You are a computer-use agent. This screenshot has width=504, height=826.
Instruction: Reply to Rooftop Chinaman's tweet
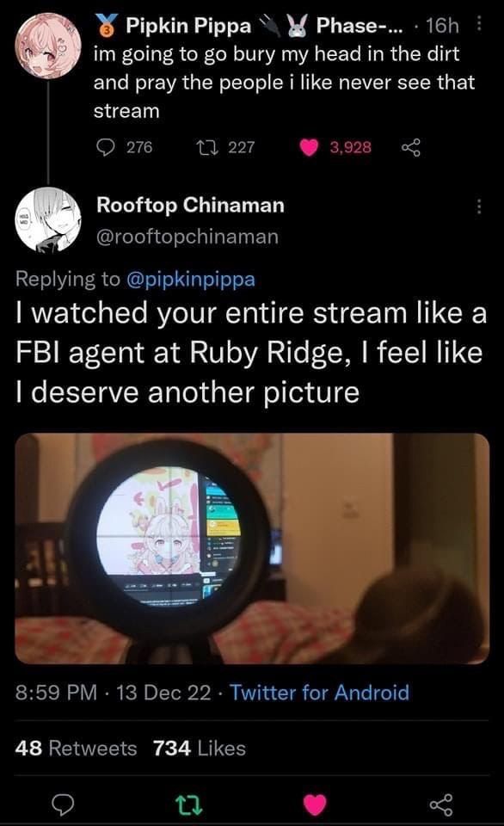tap(65, 804)
